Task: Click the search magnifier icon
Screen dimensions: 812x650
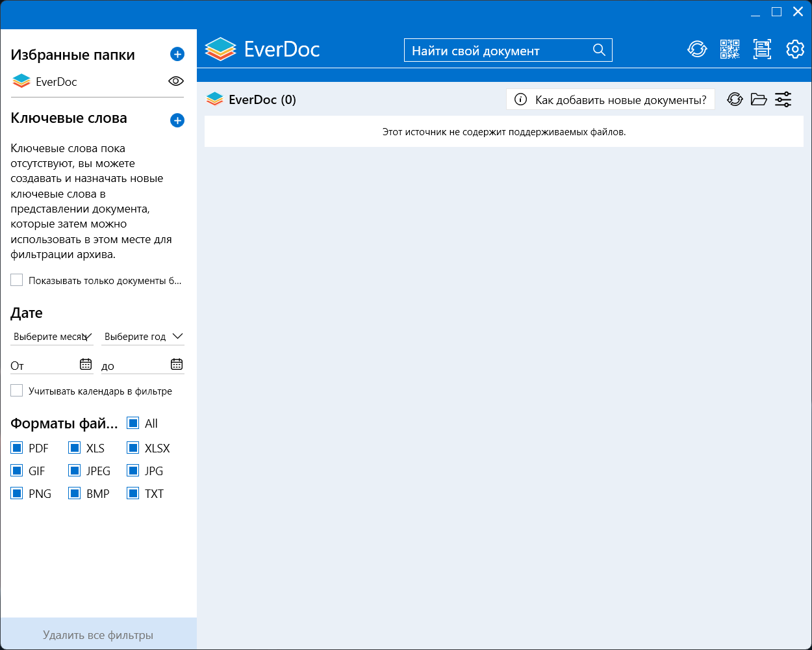Action: (599, 50)
